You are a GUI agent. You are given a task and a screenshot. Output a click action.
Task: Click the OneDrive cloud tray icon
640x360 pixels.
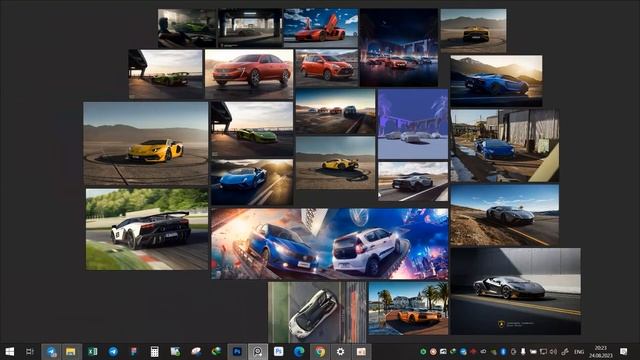(483, 351)
